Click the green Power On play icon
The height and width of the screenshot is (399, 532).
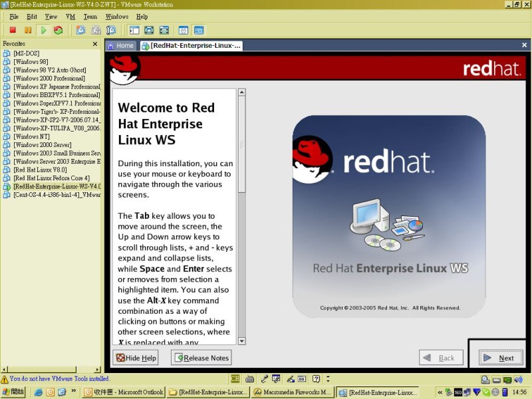click(x=43, y=30)
